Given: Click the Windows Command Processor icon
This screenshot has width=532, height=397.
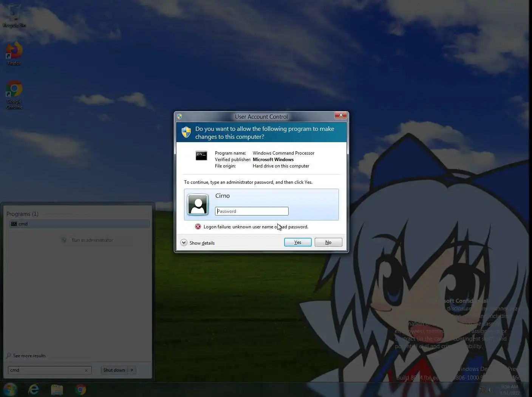Looking at the screenshot, I should point(201,155).
